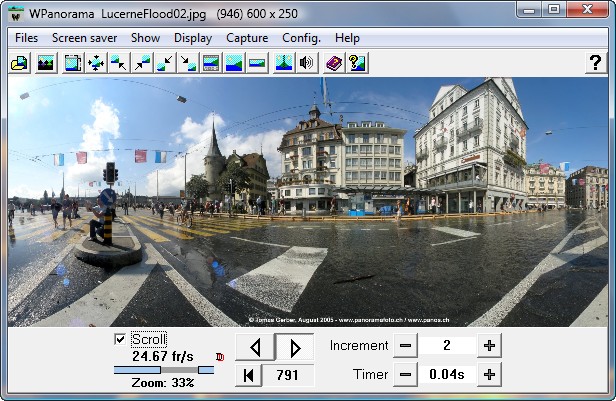
Task: Click the second toolbar icon with dark landscape
Action: 46,63
